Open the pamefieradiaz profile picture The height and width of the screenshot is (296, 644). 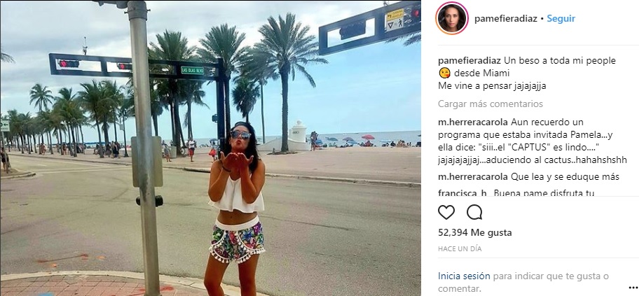tap(452, 18)
